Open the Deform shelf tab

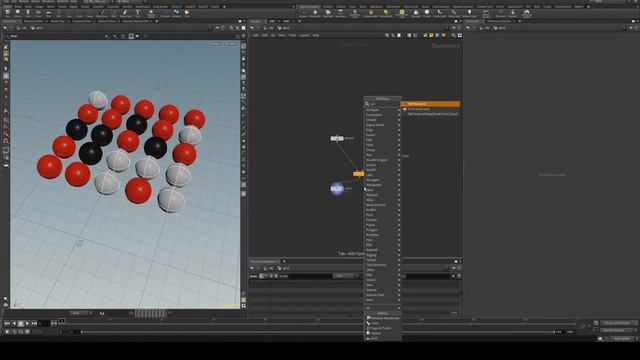(x=51, y=7)
